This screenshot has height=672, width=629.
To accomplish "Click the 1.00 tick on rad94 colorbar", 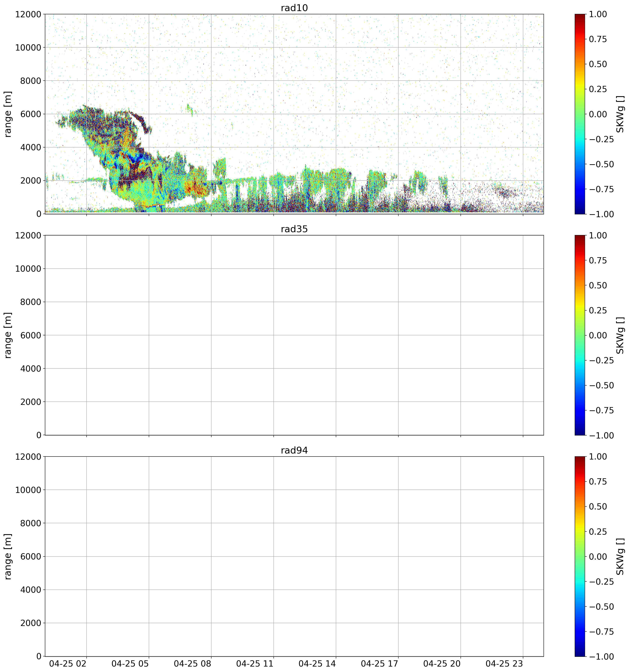I will pos(598,457).
